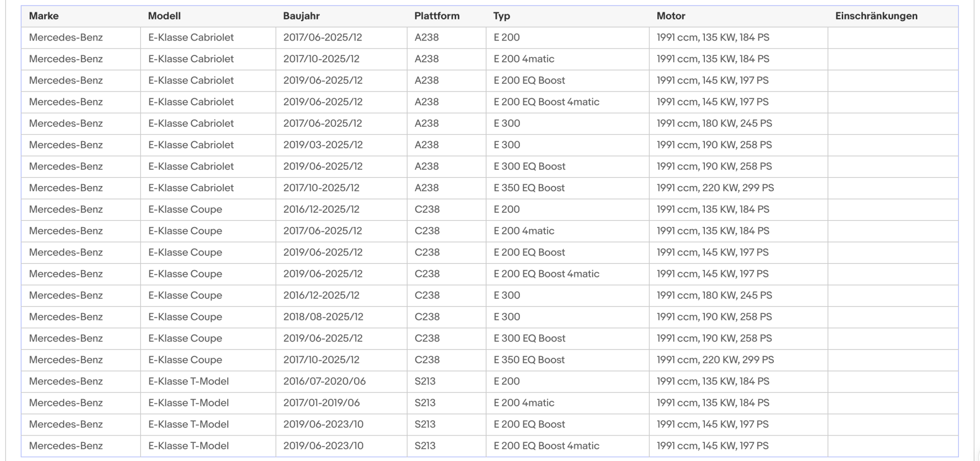Click the 2019/03-2025/12 Baujahr cell
Viewport: 980px width, 461px height.
coord(341,145)
